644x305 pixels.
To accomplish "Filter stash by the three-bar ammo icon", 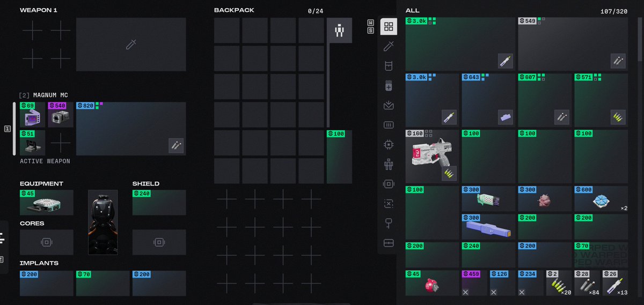I will pos(389,125).
